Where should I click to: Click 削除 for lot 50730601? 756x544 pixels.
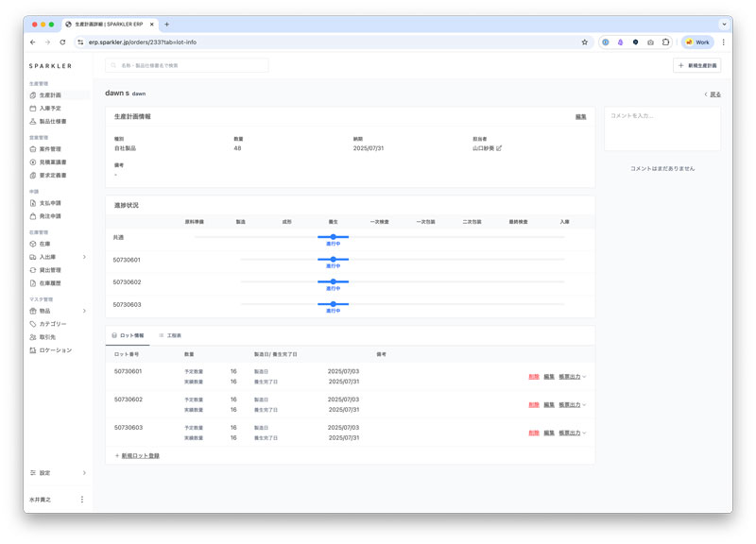[x=534, y=377]
